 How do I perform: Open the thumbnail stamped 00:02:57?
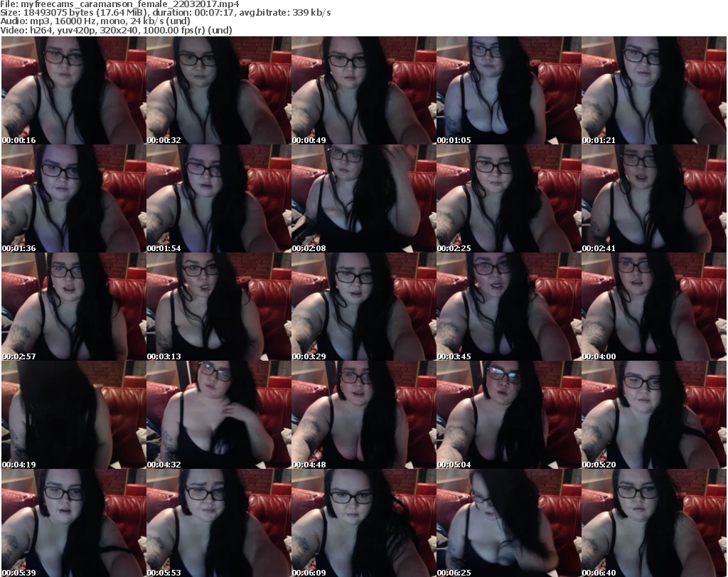click(x=73, y=307)
